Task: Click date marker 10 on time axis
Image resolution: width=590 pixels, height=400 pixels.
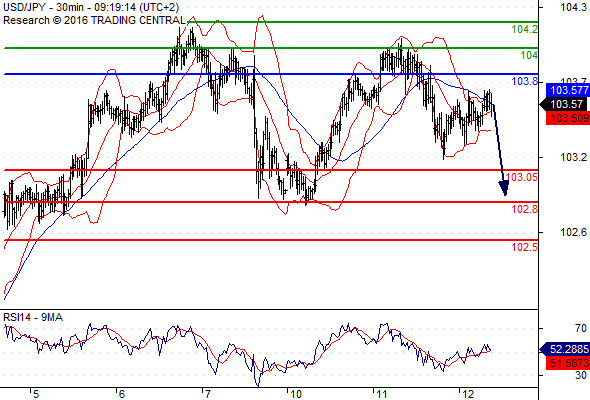Action: [296, 394]
